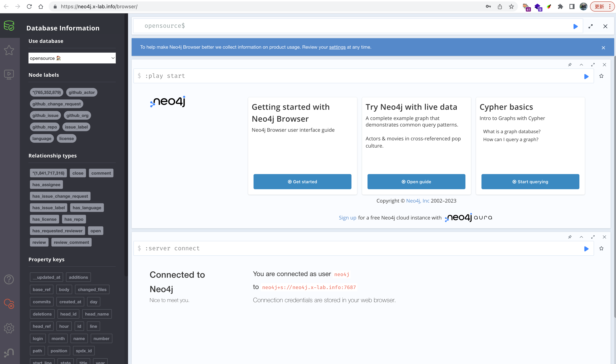Open the cloud sync sidebar icon

point(9,304)
